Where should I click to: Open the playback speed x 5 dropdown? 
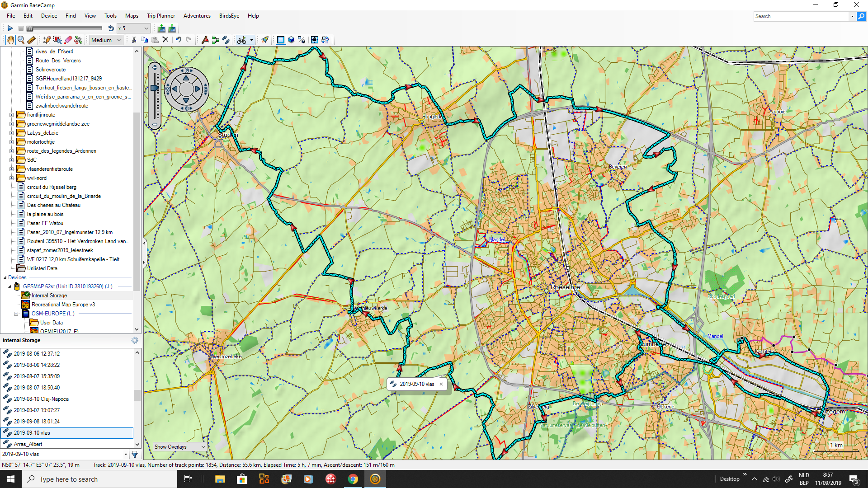click(133, 28)
